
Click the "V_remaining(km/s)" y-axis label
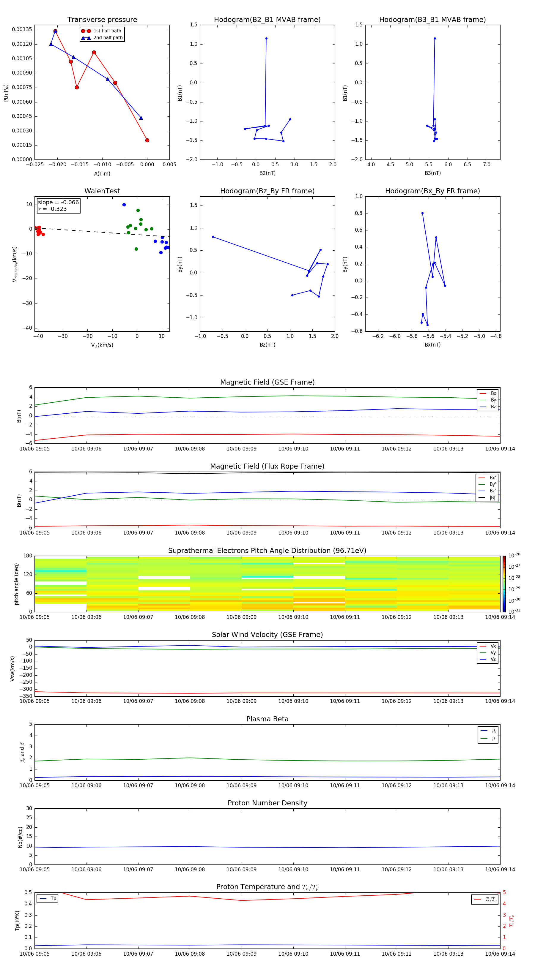(15, 264)
